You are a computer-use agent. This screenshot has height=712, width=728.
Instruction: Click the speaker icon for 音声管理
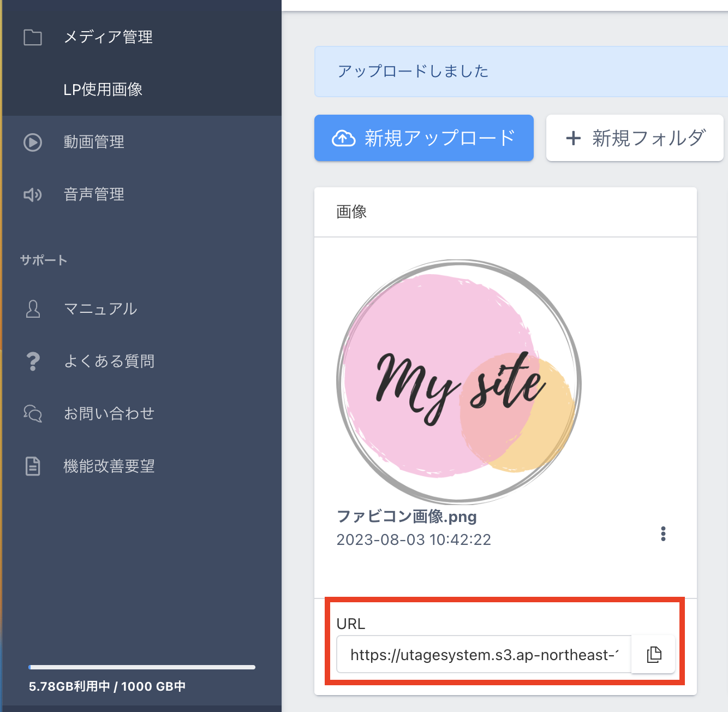(33, 195)
